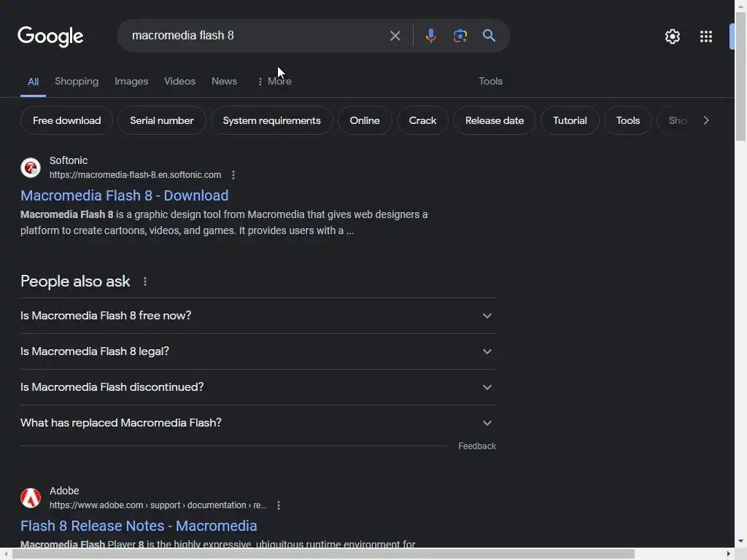Screen dimensions: 747x560
Task: Select the Crack chip
Action: (x=422, y=120)
